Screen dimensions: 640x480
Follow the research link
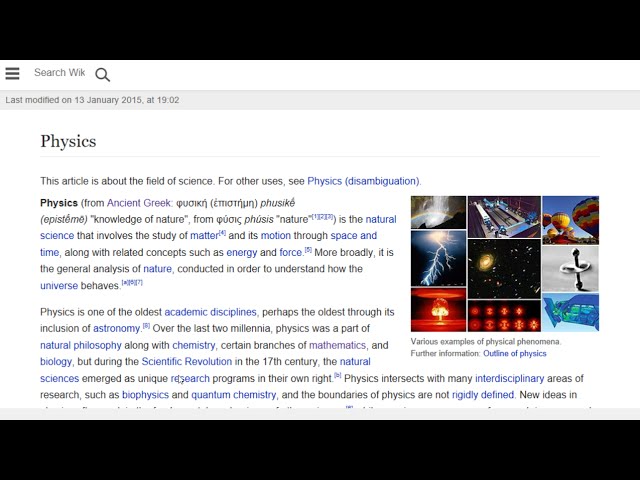point(190,378)
